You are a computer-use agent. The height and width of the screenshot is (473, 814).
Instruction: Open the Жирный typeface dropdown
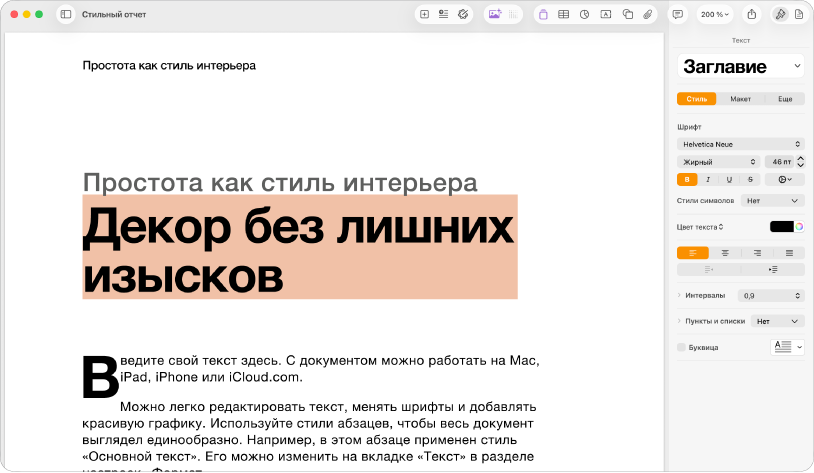pyautogui.click(x=718, y=162)
